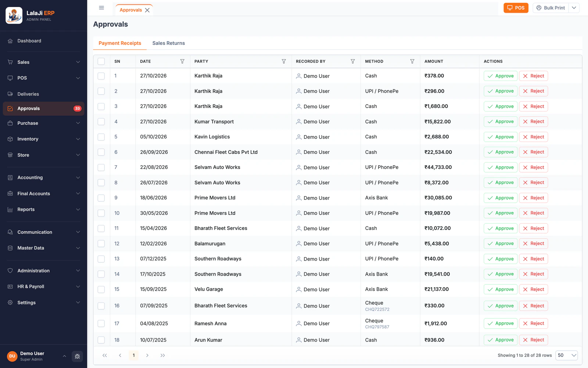This screenshot has width=588, height=368.
Task: Go to last page double-arrow icon
Action: [x=163, y=355]
